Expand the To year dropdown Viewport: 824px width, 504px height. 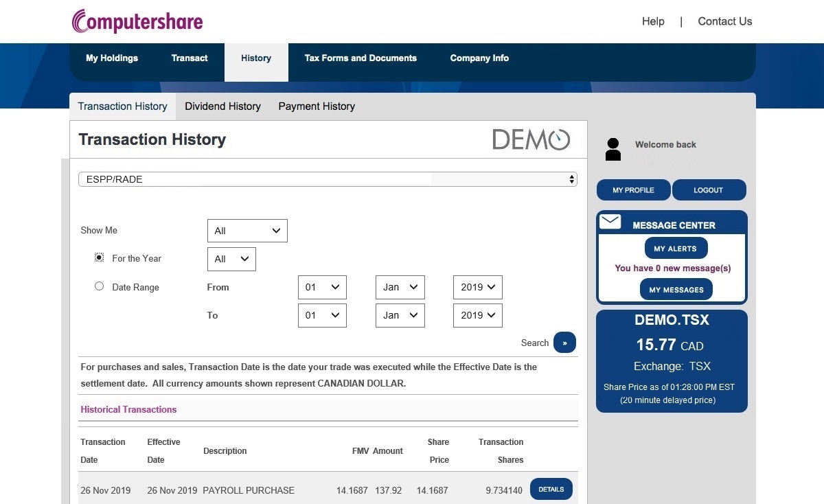(477, 315)
